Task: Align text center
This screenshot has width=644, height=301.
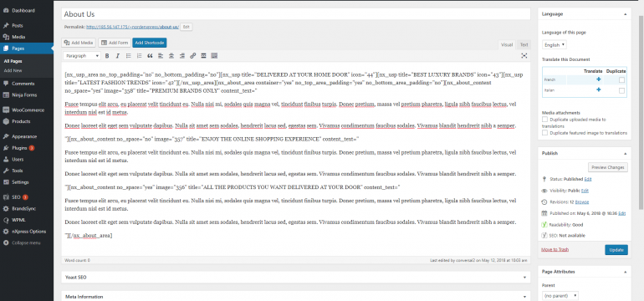Action: tap(171, 56)
